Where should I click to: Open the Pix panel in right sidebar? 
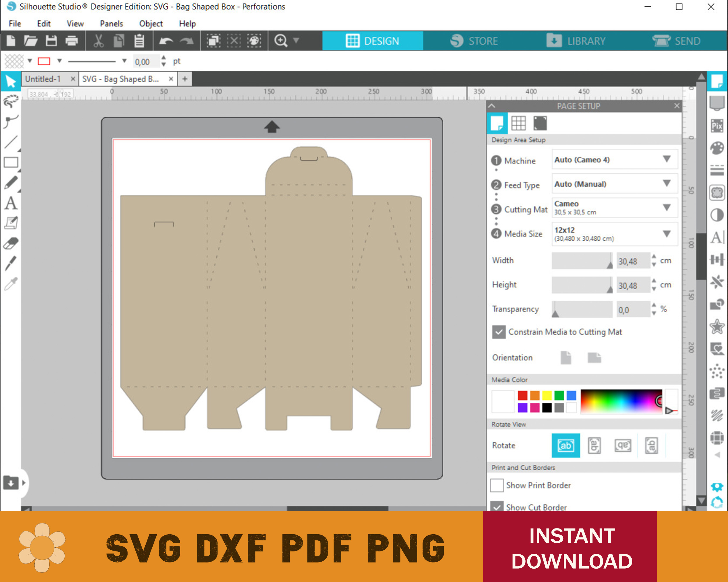[717, 126]
